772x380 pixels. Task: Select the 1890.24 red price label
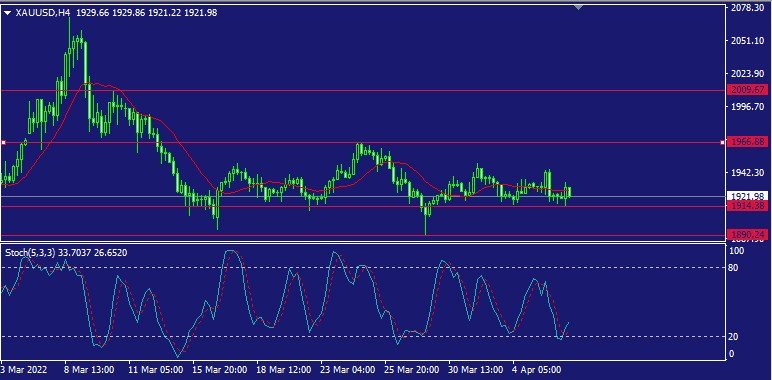(747, 235)
